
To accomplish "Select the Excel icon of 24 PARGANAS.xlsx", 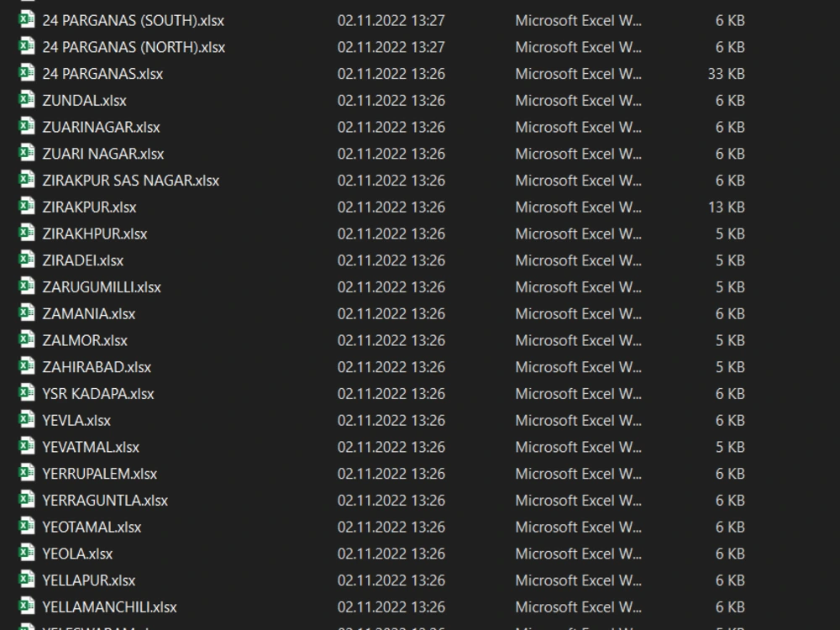I will click(26, 73).
